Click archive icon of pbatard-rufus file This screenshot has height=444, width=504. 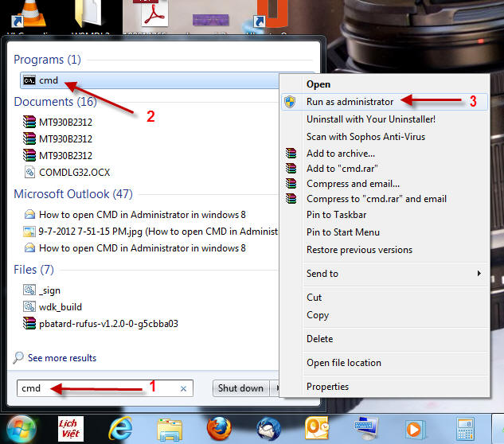point(29,323)
